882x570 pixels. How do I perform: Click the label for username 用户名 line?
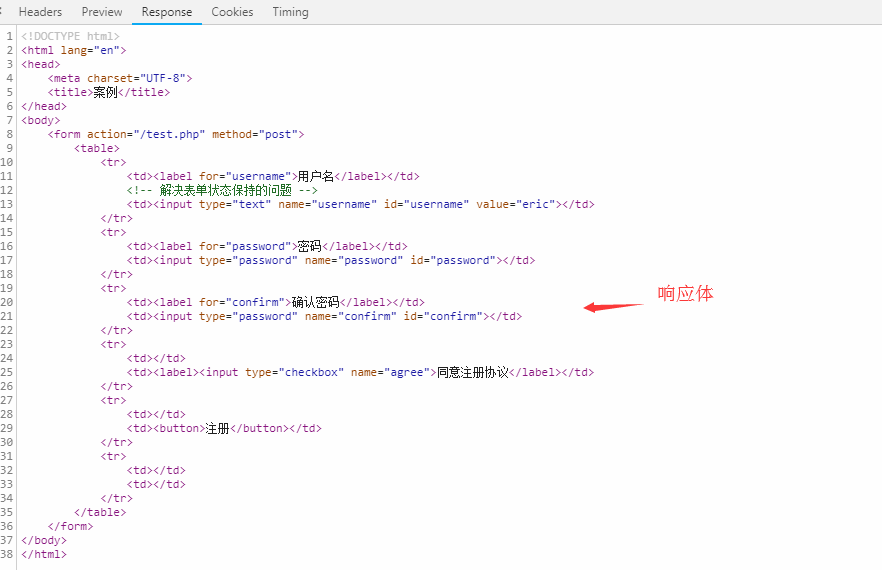point(273,176)
